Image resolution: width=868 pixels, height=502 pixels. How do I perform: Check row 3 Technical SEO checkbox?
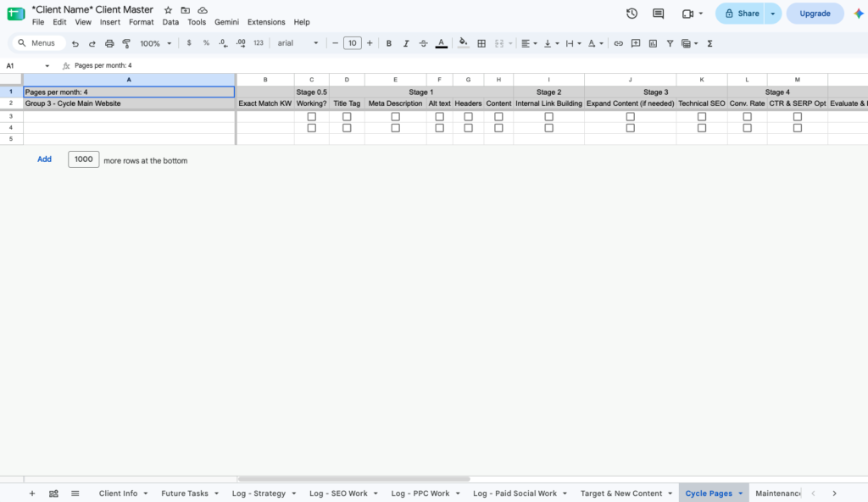pyautogui.click(x=702, y=116)
